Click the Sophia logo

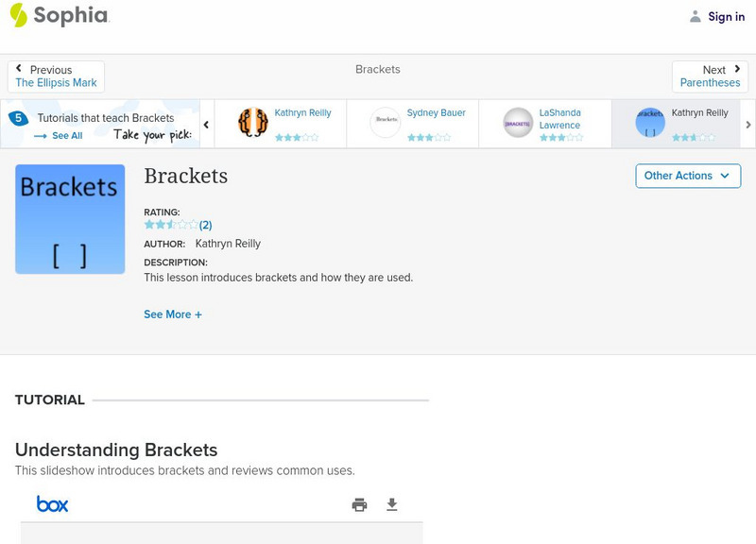59,15
